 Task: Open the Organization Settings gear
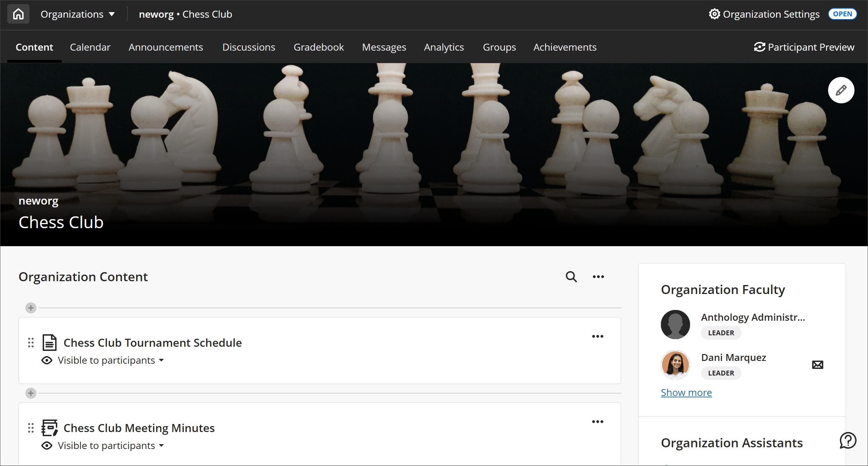715,14
